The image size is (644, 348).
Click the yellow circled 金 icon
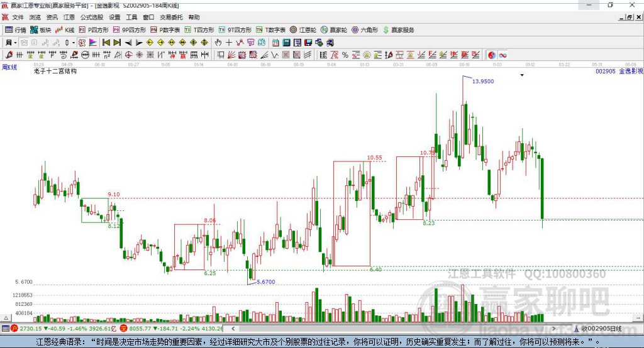point(367,55)
